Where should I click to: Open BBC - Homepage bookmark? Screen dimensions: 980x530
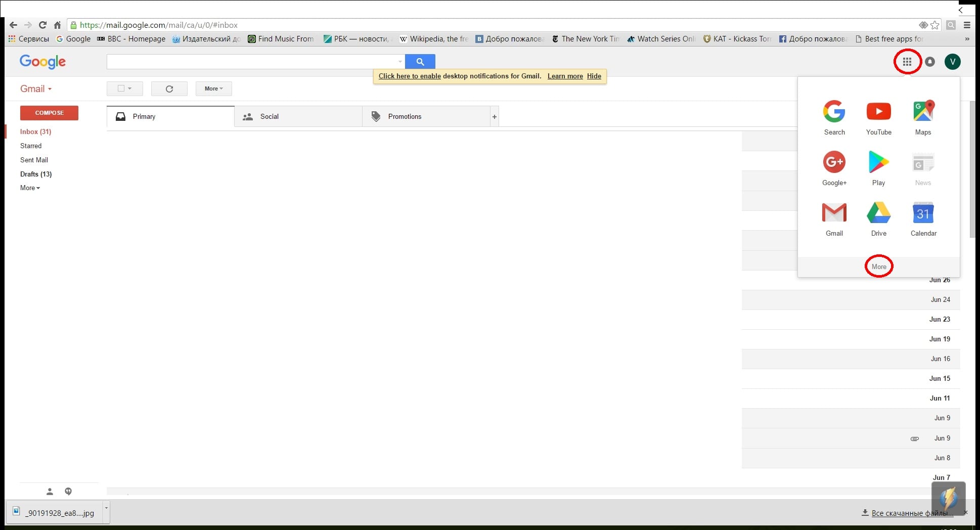[x=131, y=39]
